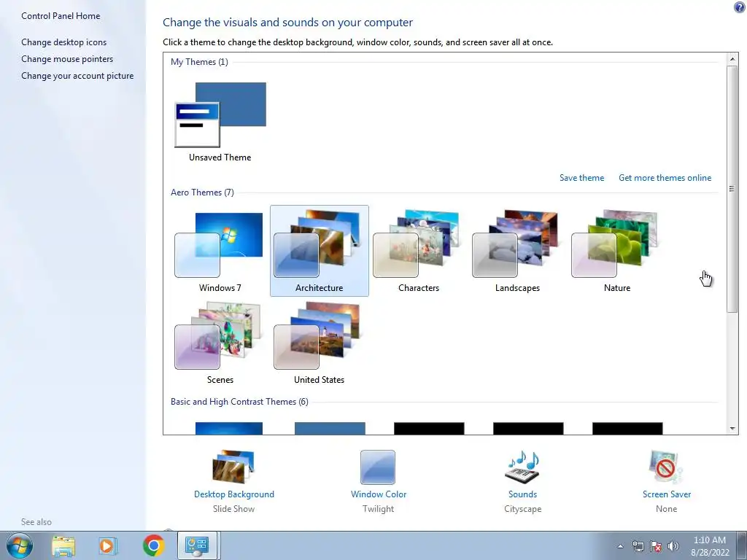Open Windows Explorer from the taskbar
747x560 pixels.
click(63, 546)
